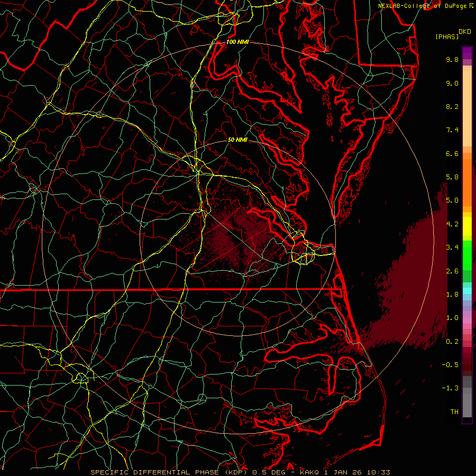Click the 10:33 timestamp in the caption
The height and width of the screenshot is (476, 476).
point(379,472)
